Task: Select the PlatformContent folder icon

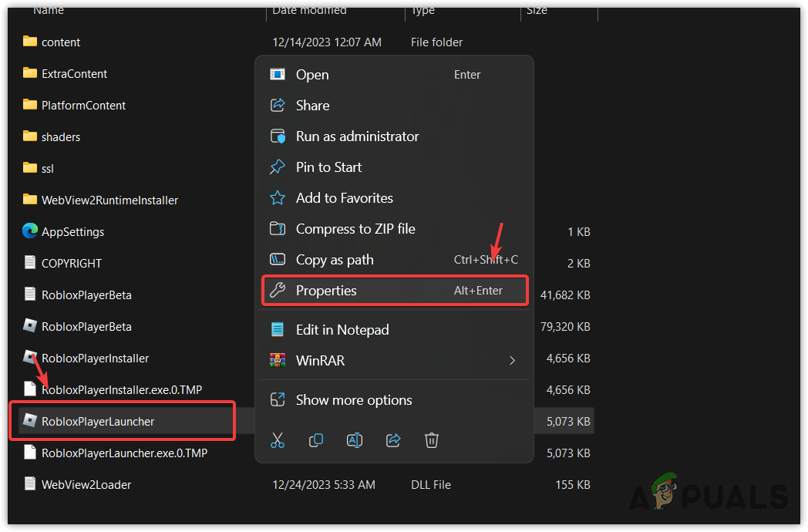Action: 30,105
